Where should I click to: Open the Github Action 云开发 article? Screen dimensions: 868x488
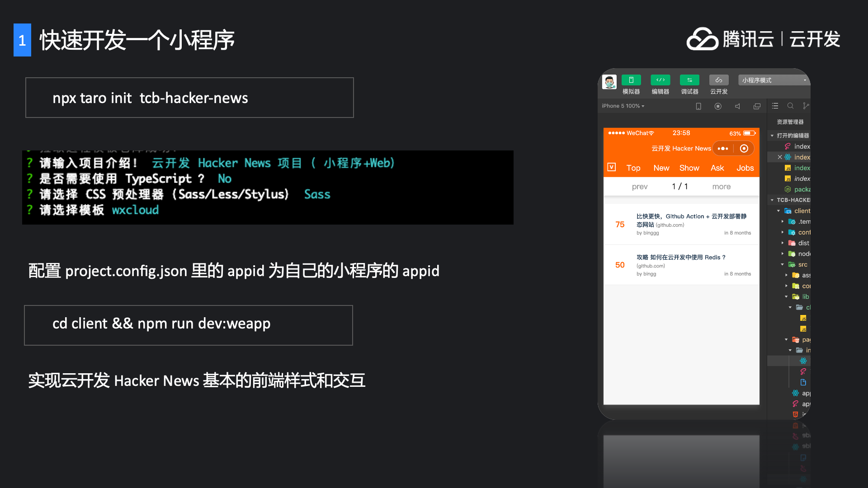(691, 221)
